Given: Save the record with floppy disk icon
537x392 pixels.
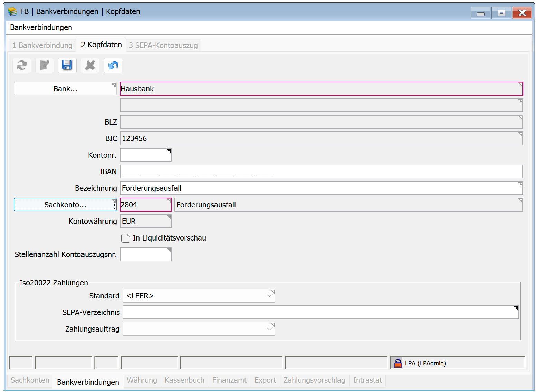Looking at the screenshot, I should click(67, 66).
